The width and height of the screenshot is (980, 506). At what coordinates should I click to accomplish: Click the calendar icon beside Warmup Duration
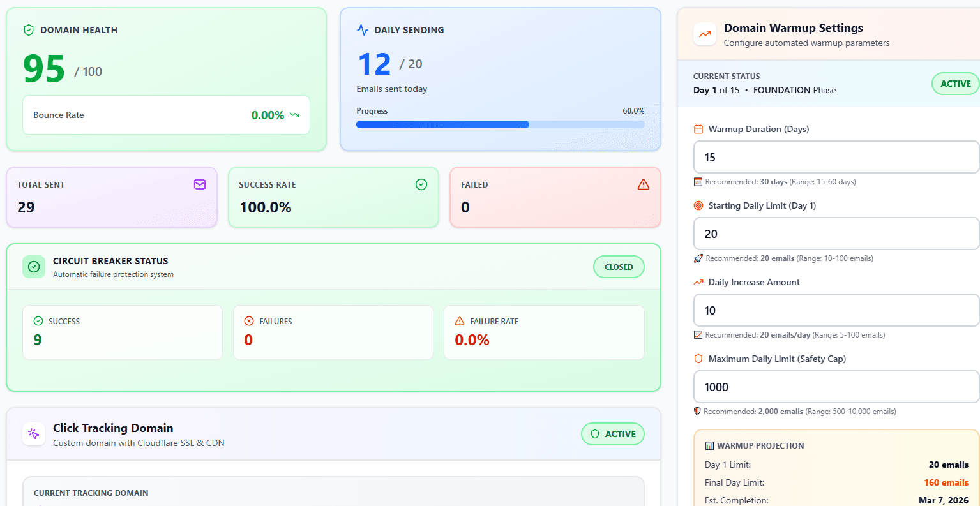coord(698,129)
